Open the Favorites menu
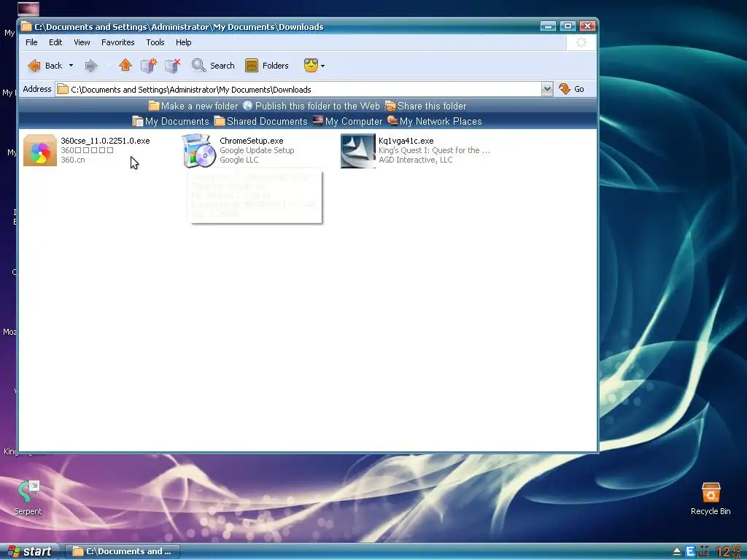The width and height of the screenshot is (747, 560). [x=117, y=42]
